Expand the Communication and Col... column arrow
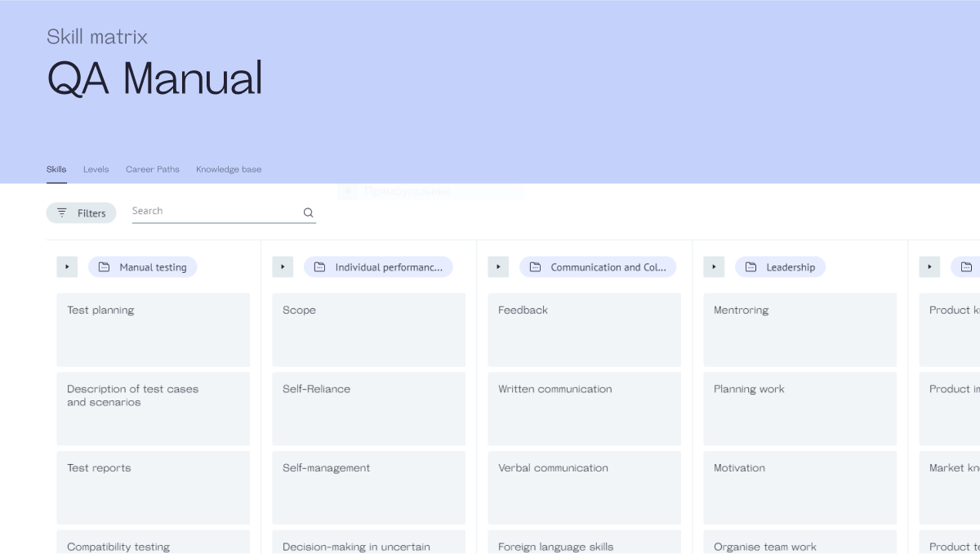This screenshot has width=980, height=554. click(498, 267)
